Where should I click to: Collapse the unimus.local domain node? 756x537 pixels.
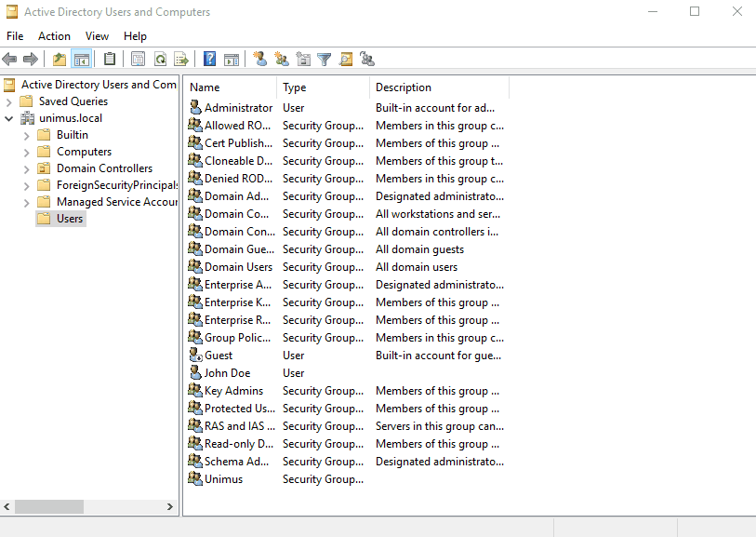pos(8,118)
